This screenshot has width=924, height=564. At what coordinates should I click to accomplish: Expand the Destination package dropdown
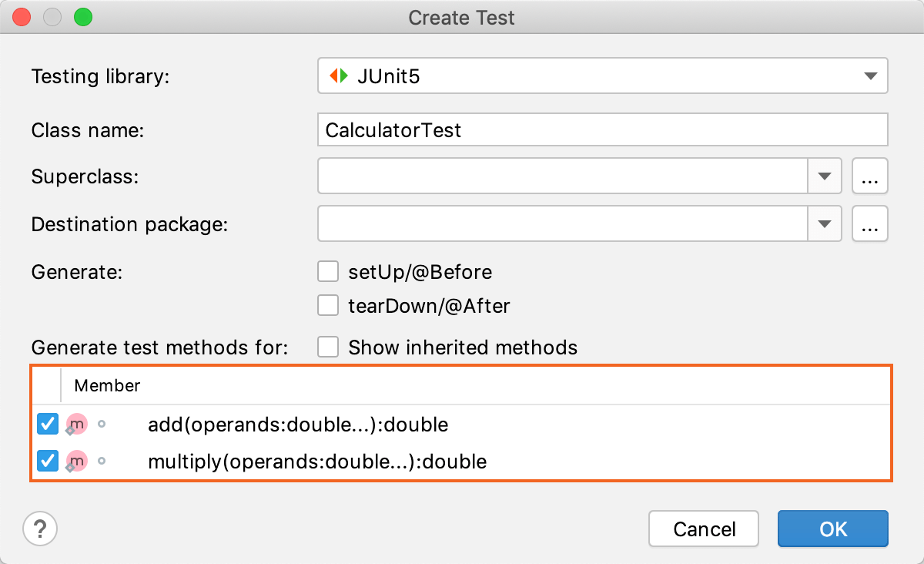point(825,223)
